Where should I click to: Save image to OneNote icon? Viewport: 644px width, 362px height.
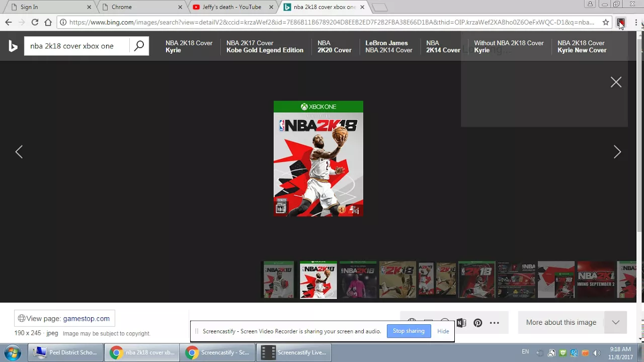461,323
